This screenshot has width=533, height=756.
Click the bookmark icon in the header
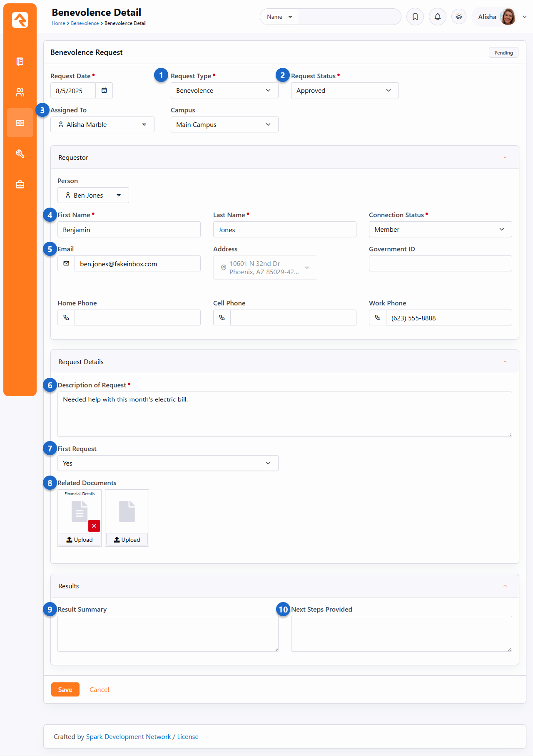click(x=415, y=17)
